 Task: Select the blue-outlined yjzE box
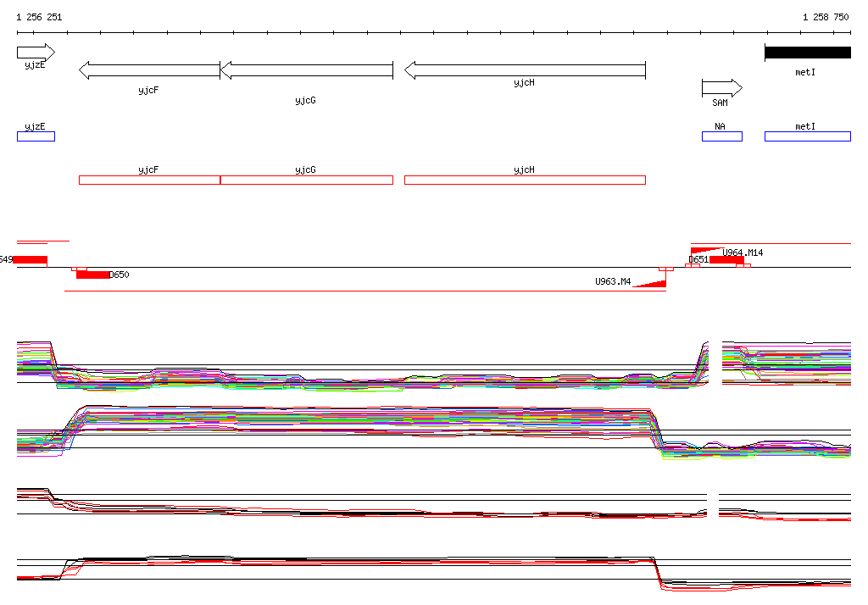point(36,136)
